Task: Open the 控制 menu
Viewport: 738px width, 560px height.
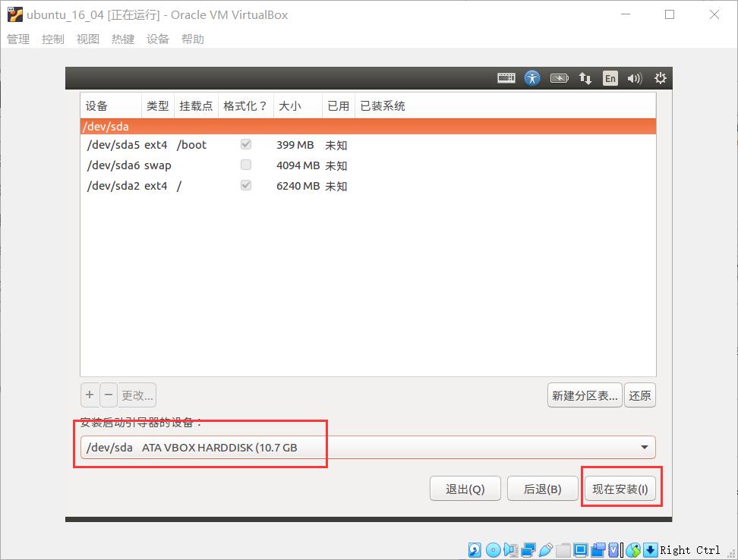Action: [x=52, y=39]
